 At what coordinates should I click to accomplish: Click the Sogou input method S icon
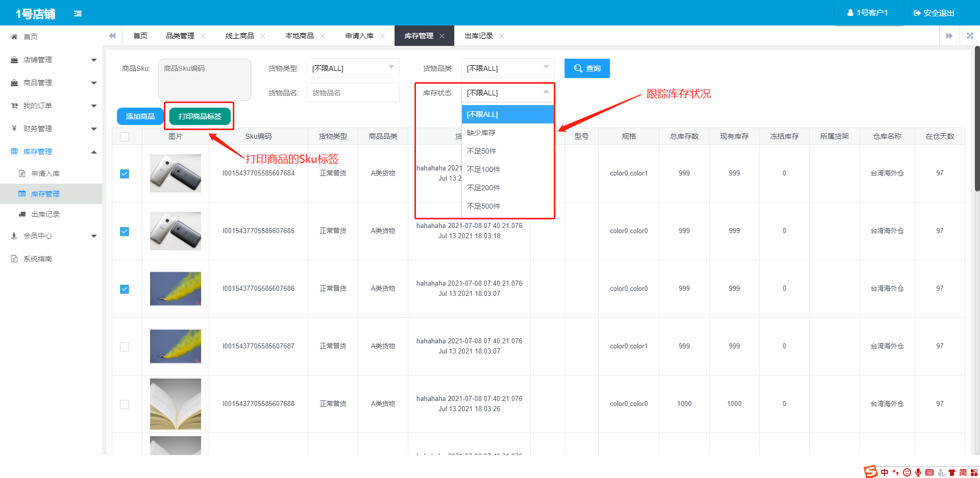[x=870, y=472]
